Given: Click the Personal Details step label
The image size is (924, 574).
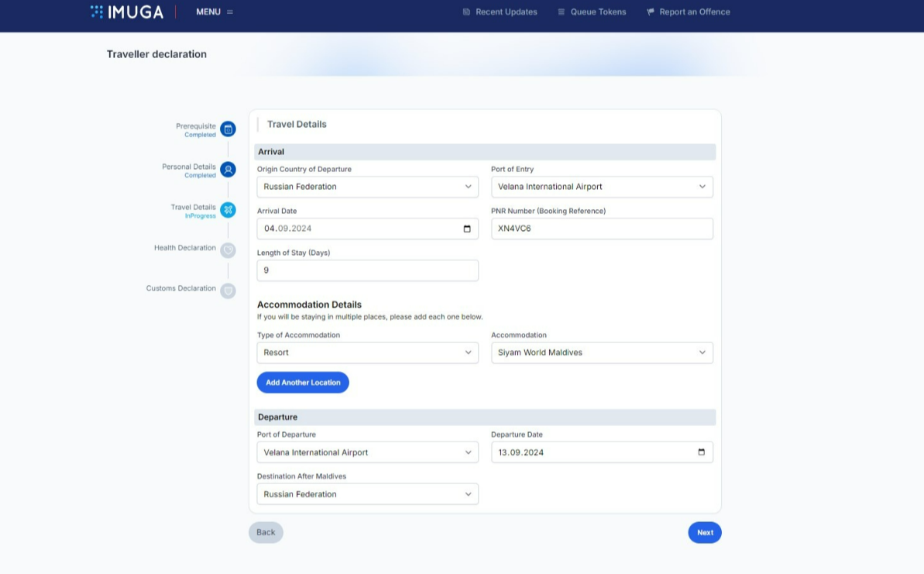Looking at the screenshot, I should click(x=188, y=167).
